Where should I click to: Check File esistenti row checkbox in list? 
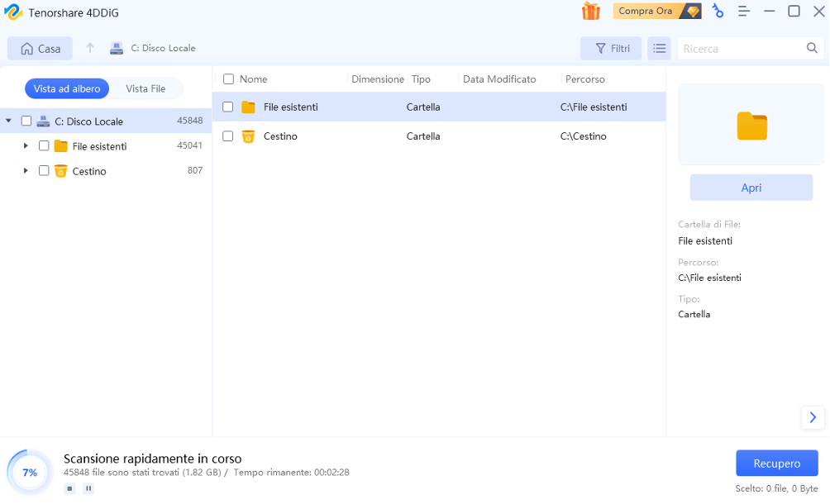pyautogui.click(x=227, y=107)
